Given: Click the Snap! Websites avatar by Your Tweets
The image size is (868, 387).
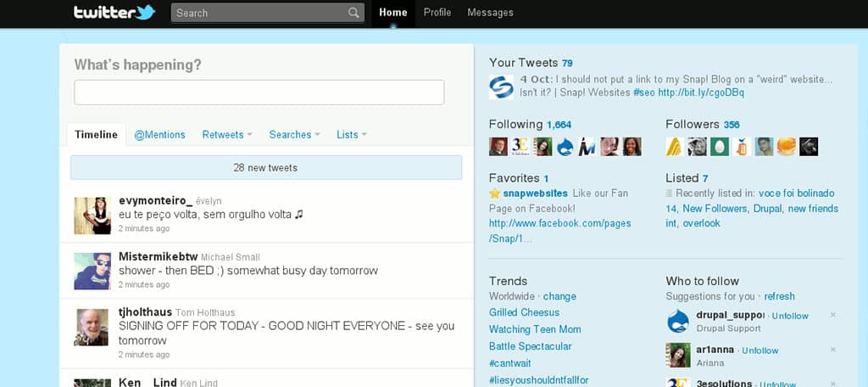Looking at the screenshot, I should [501, 87].
